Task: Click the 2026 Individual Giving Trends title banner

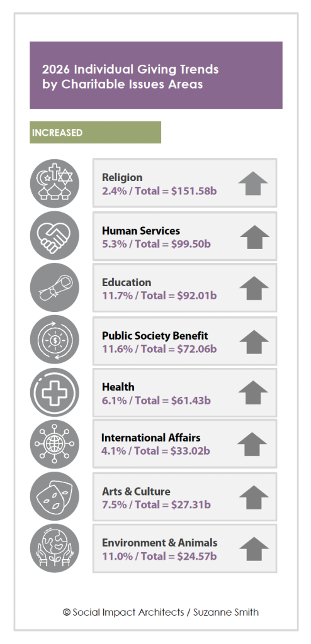Action: point(156,75)
